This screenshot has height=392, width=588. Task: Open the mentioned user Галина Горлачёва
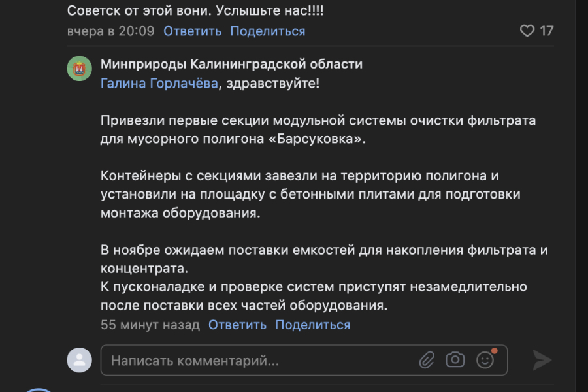(x=159, y=83)
